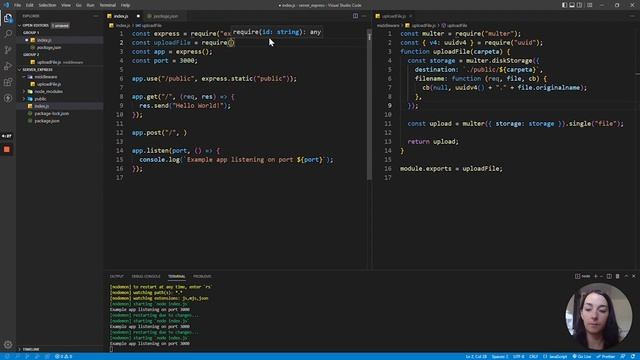Click the middleware breadcrumb in right editor
The image size is (640, 360).
coord(388,25)
